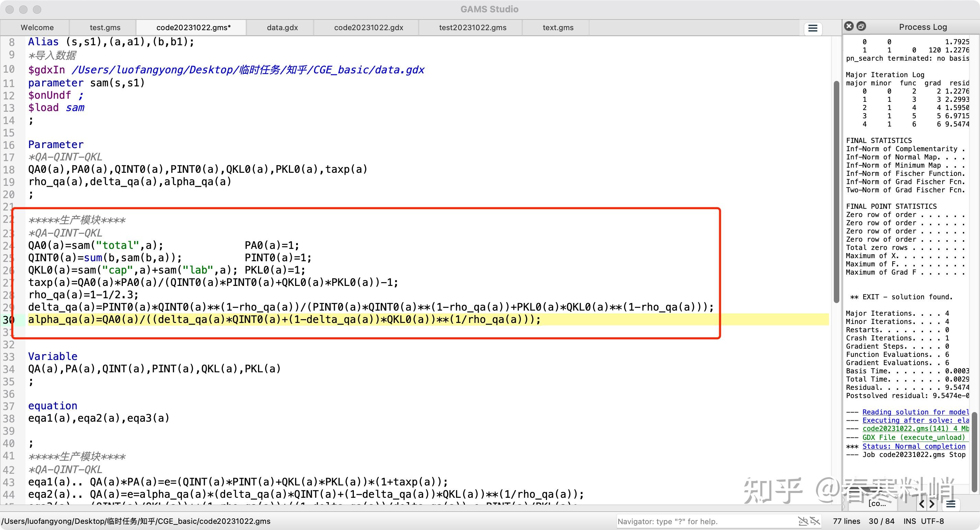The height and width of the screenshot is (530, 980).
Task: Open UTF-8 encoding selector in status bar
Action: pos(932,521)
